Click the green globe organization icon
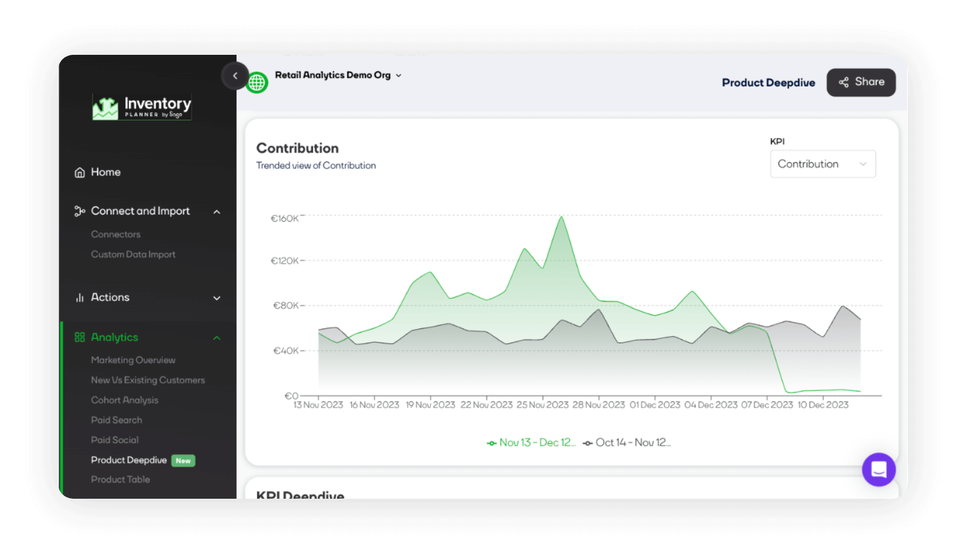Viewport: 966px width, 560px height. 257,83
